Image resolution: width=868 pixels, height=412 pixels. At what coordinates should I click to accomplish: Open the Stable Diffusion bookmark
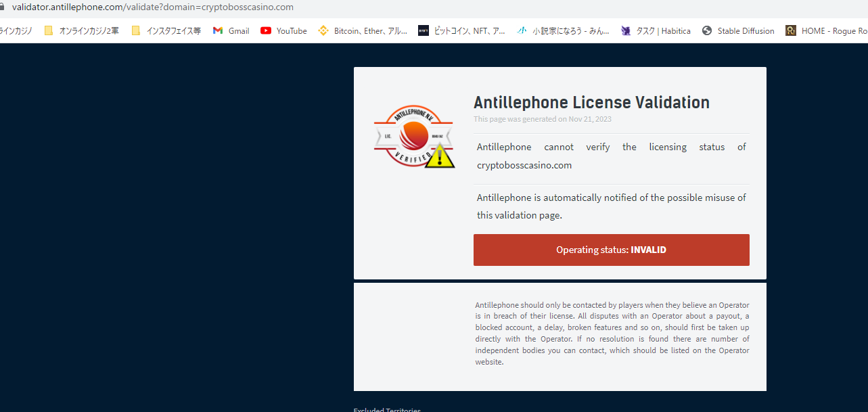pyautogui.click(x=738, y=30)
